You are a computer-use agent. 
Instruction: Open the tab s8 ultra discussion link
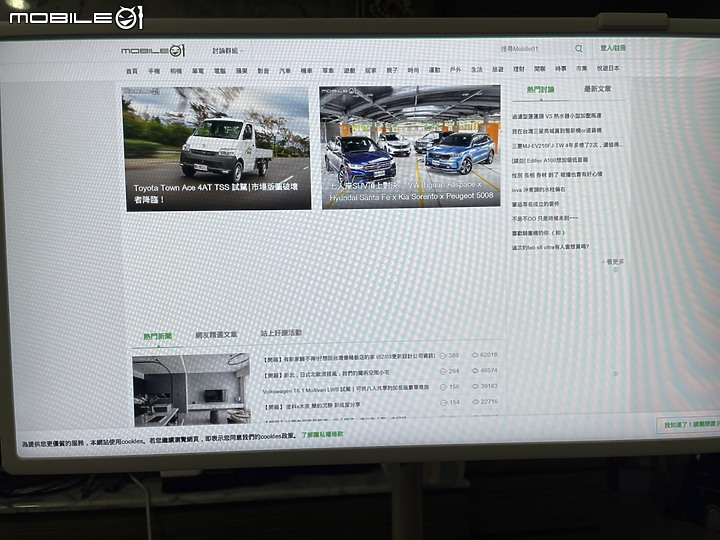pyautogui.click(x=550, y=247)
